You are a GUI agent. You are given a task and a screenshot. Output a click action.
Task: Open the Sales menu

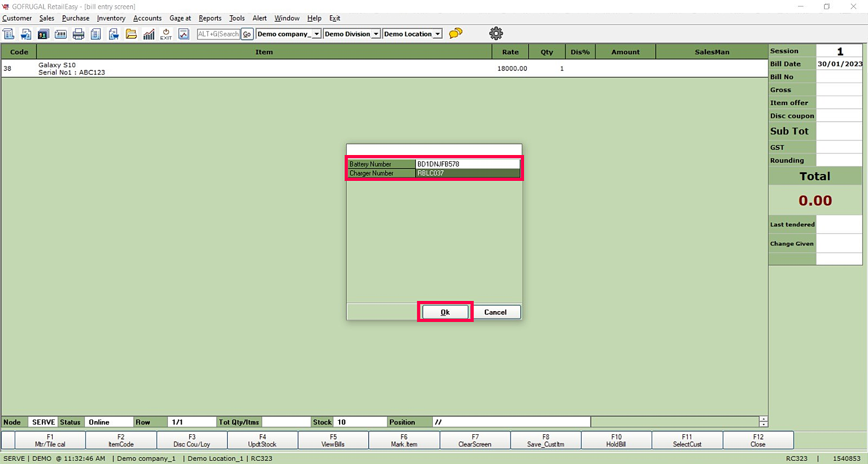tap(47, 18)
